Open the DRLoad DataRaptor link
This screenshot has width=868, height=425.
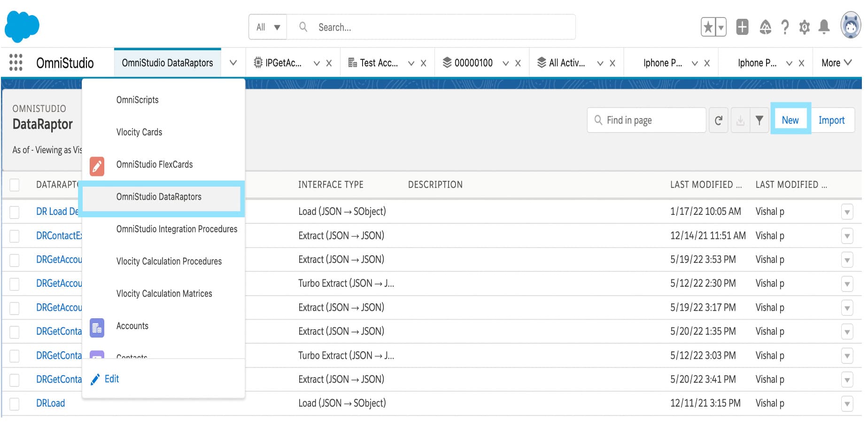(50, 403)
